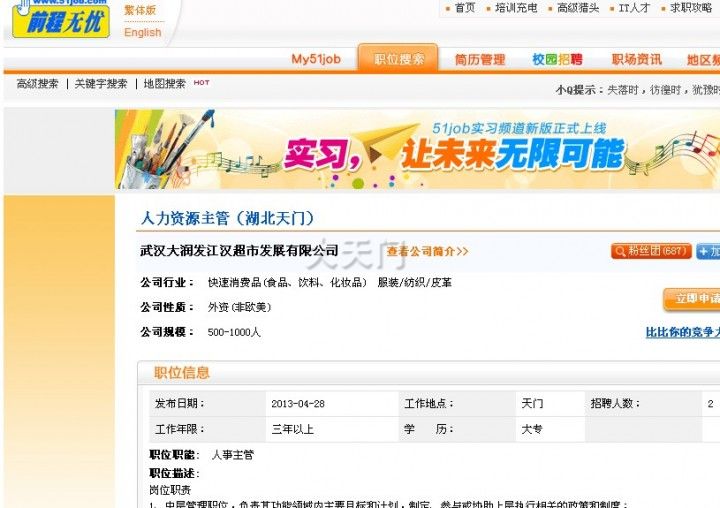Go to 首页 in top navigation
The width and height of the screenshot is (720, 508).
pos(465,8)
